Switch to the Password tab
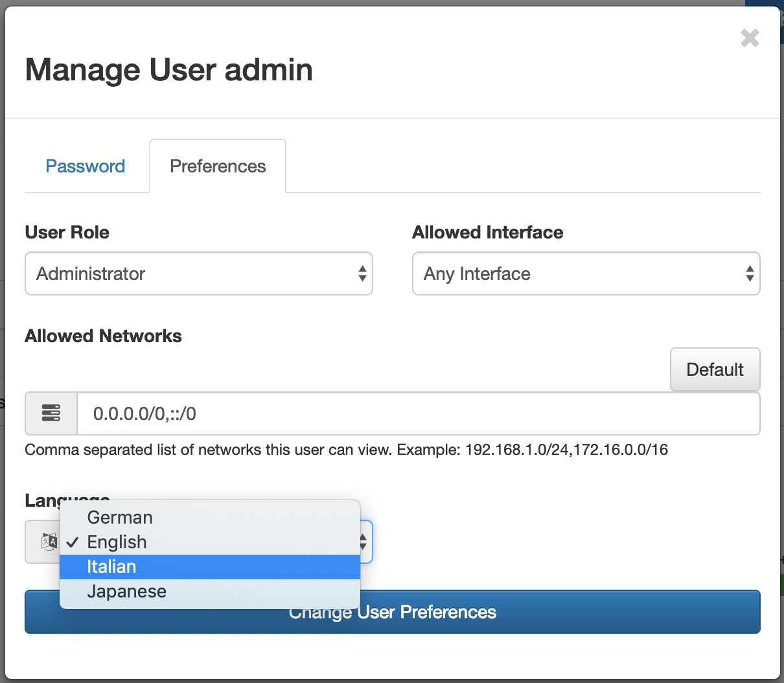Viewport: 784px width, 683px height. coord(85,167)
